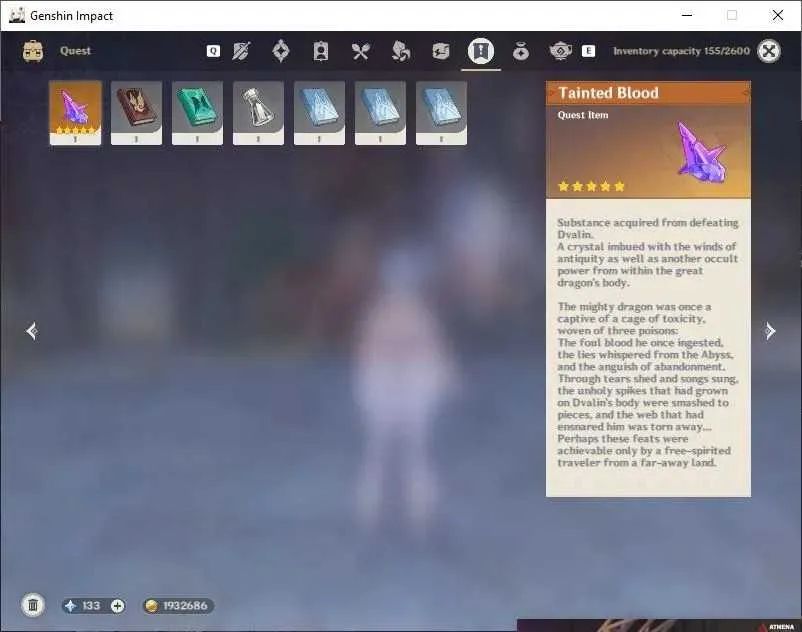The height and width of the screenshot is (632, 802).
Task: Click the Tainted Blood title in detail panel
Action: [x=608, y=93]
